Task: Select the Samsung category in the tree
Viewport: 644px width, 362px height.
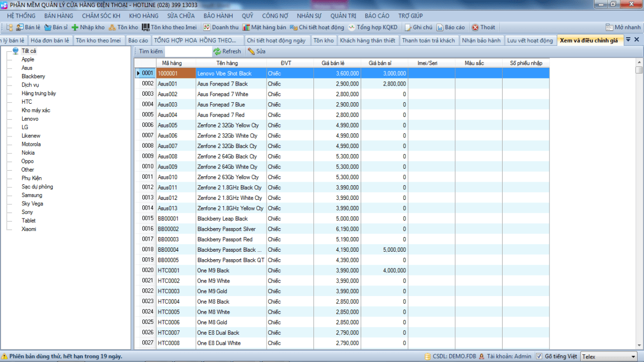Action: (32, 195)
